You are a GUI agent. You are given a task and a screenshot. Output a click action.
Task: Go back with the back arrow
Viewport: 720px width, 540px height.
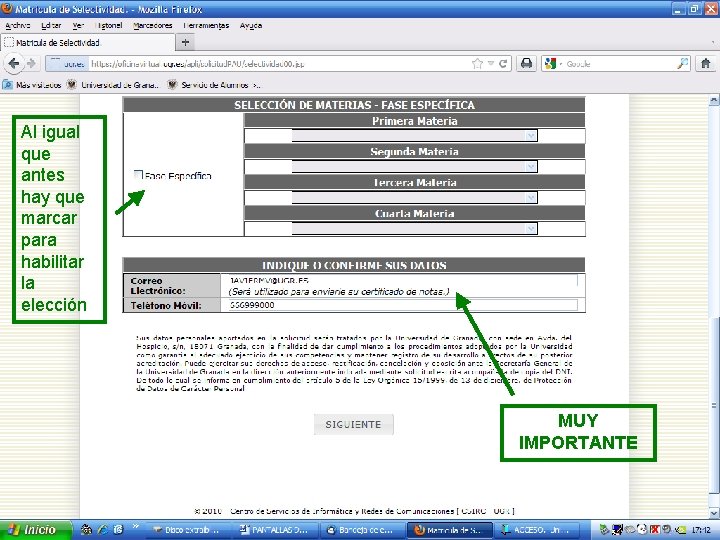[x=14, y=63]
